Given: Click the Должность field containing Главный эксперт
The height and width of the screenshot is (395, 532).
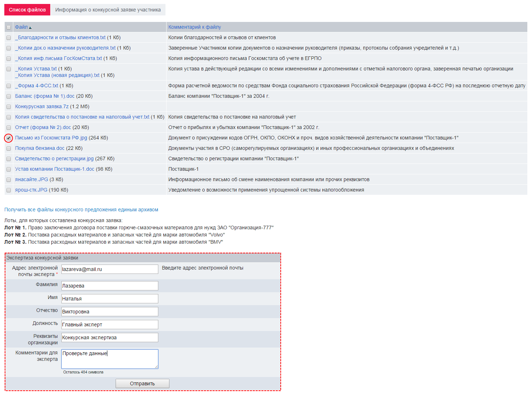Looking at the screenshot, I should click(x=109, y=325).
